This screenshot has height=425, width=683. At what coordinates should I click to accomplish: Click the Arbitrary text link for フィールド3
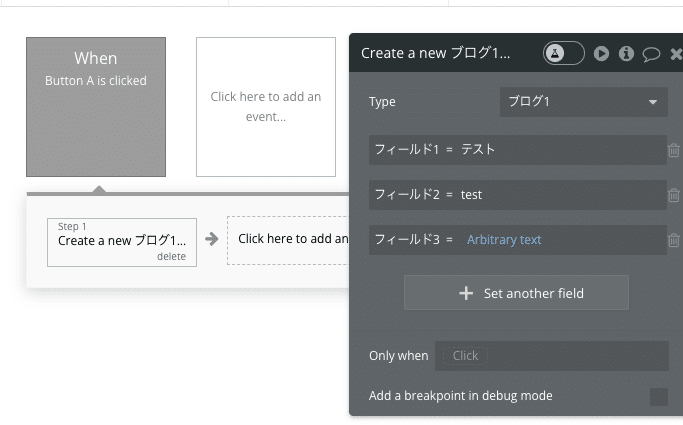(x=504, y=240)
